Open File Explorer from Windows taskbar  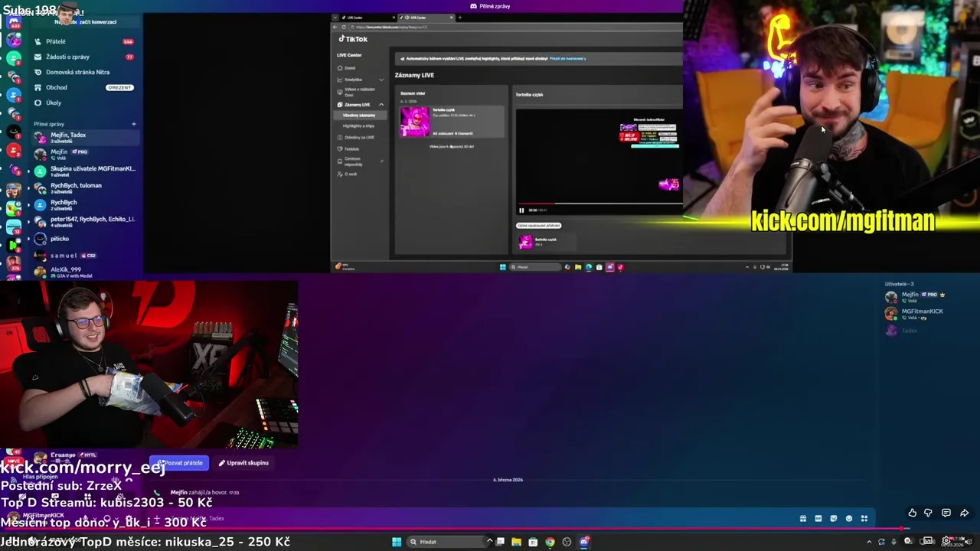[516, 542]
